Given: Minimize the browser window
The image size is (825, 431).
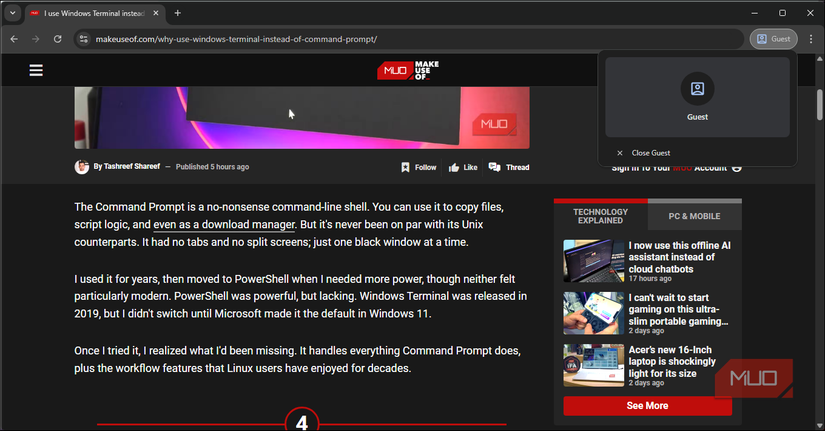Looking at the screenshot, I should point(754,13).
